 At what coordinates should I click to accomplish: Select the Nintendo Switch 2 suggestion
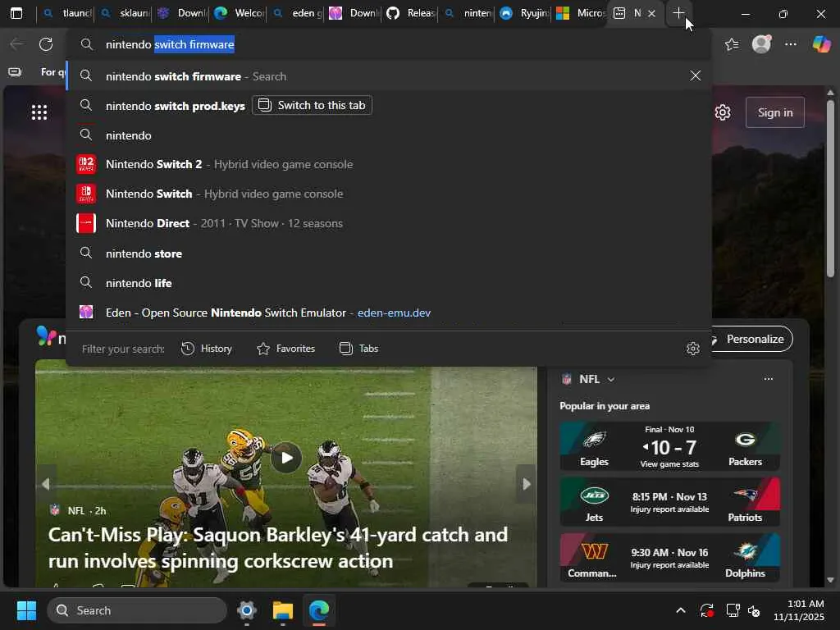click(x=388, y=164)
